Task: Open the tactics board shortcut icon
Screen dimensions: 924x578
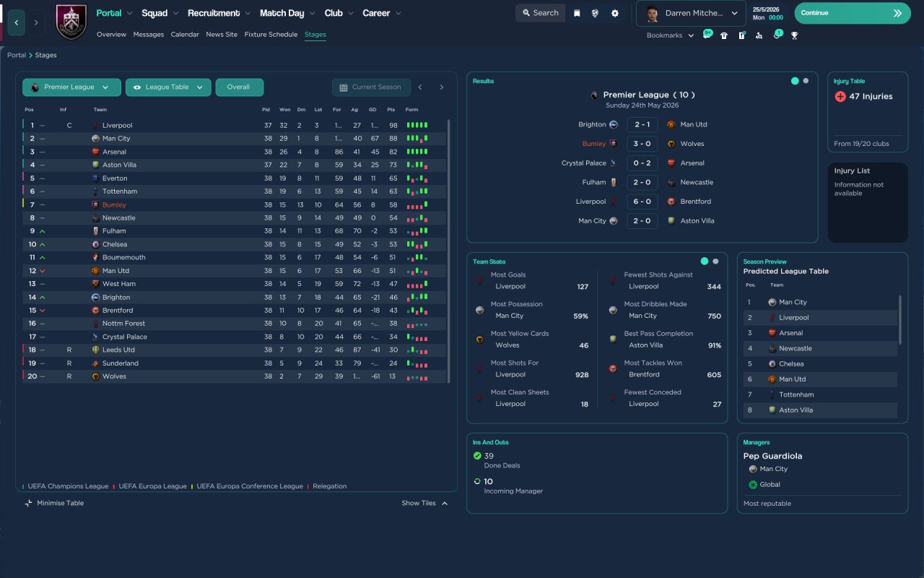Action: (741, 35)
